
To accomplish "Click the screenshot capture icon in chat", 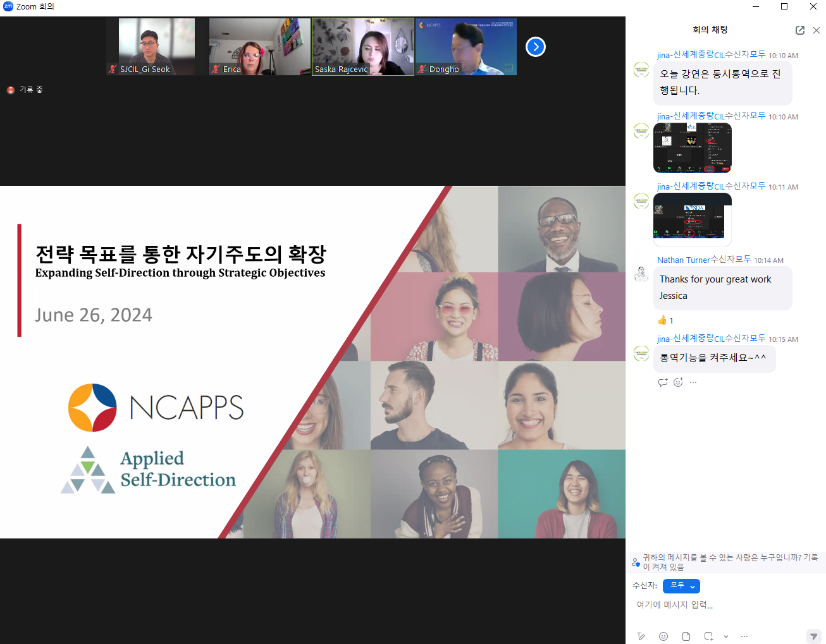I will [x=709, y=636].
